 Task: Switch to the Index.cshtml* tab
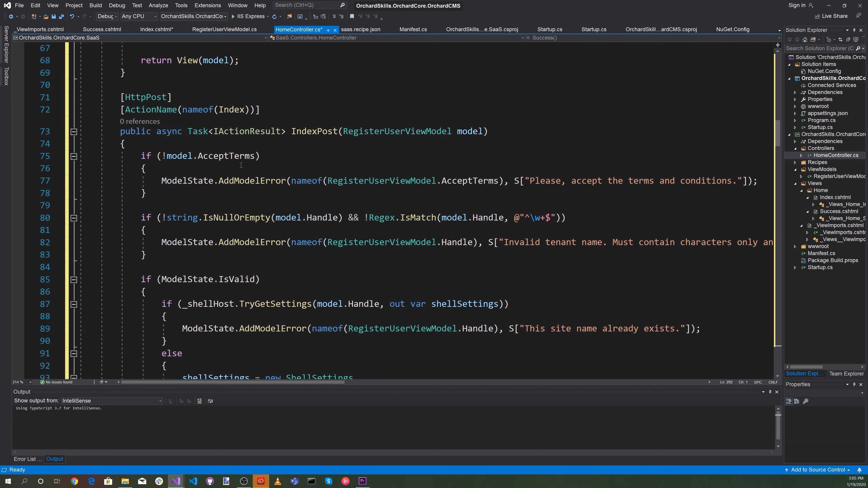click(x=157, y=30)
